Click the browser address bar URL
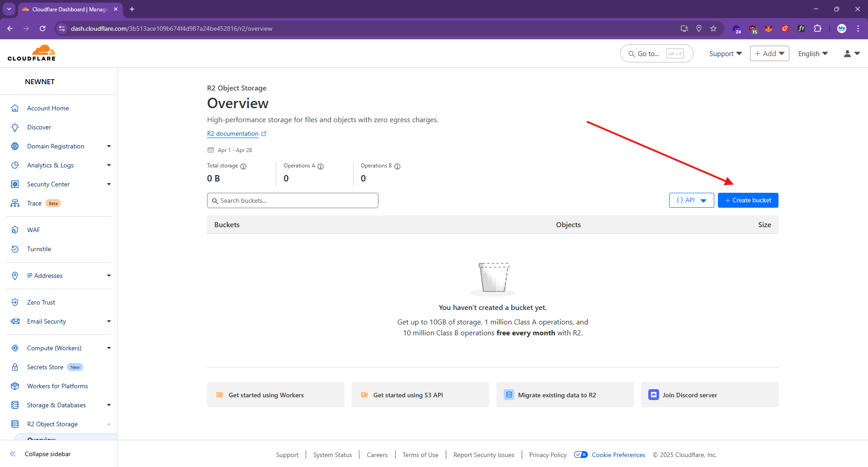This screenshot has width=868, height=467. [172, 29]
